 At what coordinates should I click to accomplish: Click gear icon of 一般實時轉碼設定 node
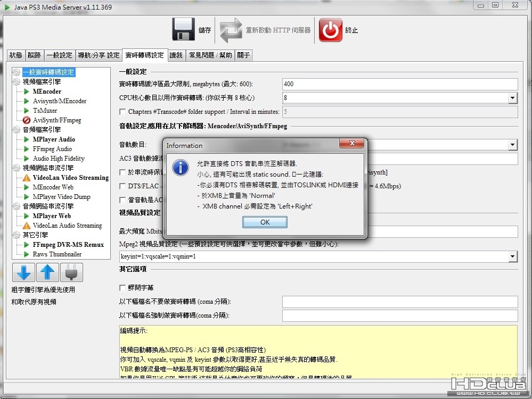pos(17,72)
